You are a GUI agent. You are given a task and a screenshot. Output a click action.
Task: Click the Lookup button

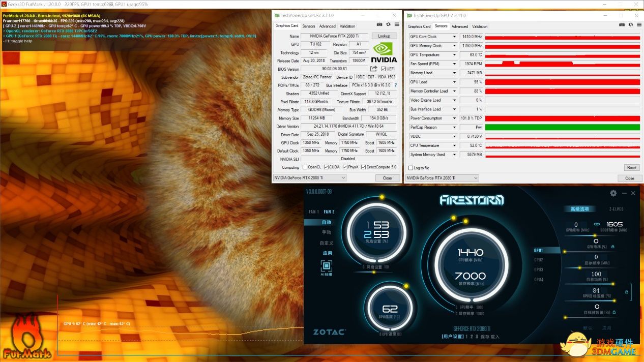384,36
